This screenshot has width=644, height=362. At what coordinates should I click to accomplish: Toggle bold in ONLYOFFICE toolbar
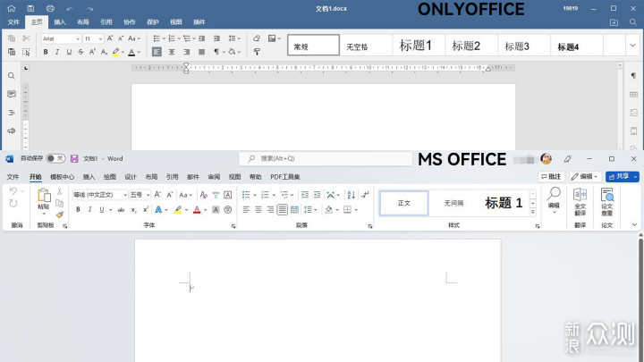[x=46, y=52]
